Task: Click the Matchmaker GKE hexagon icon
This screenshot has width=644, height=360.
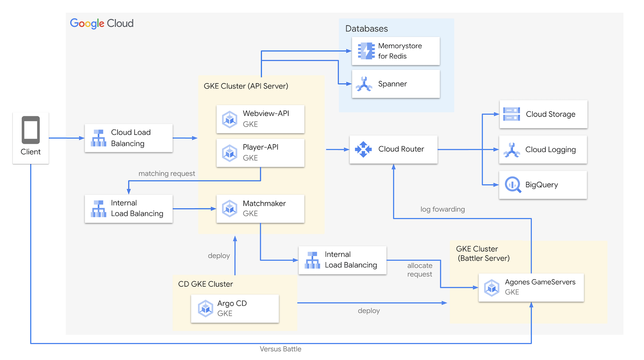Action: pos(230,209)
